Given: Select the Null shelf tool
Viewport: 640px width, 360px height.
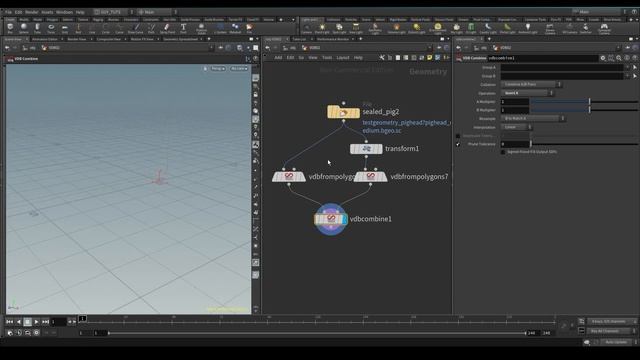Looking at the screenshot, I should [78, 28].
